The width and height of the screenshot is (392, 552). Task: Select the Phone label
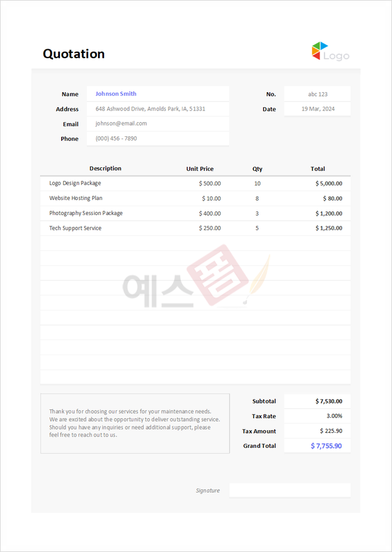(69, 139)
